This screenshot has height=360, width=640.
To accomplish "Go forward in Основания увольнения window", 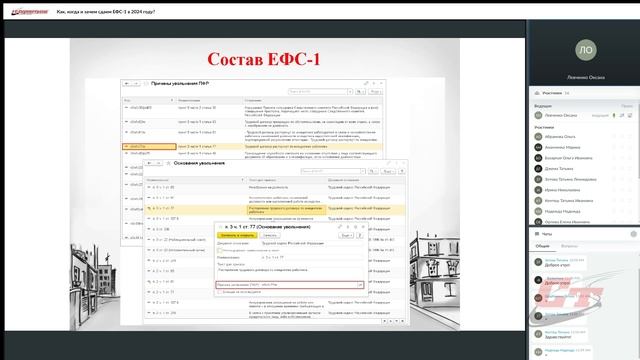I will (159, 163).
